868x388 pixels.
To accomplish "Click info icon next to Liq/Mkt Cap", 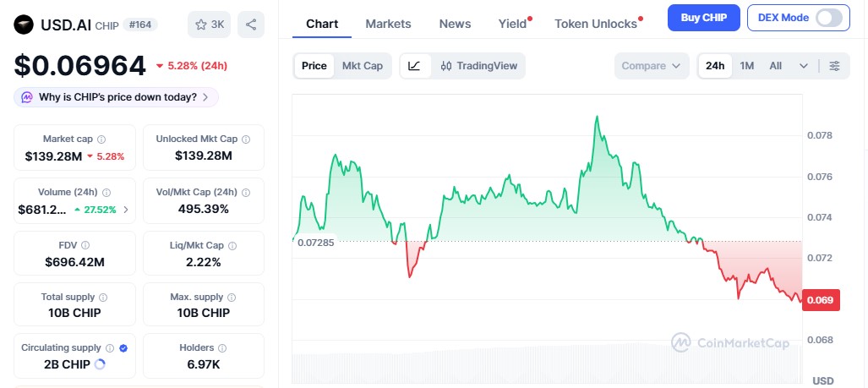I will pyautogui.click(x=232, y=245).
